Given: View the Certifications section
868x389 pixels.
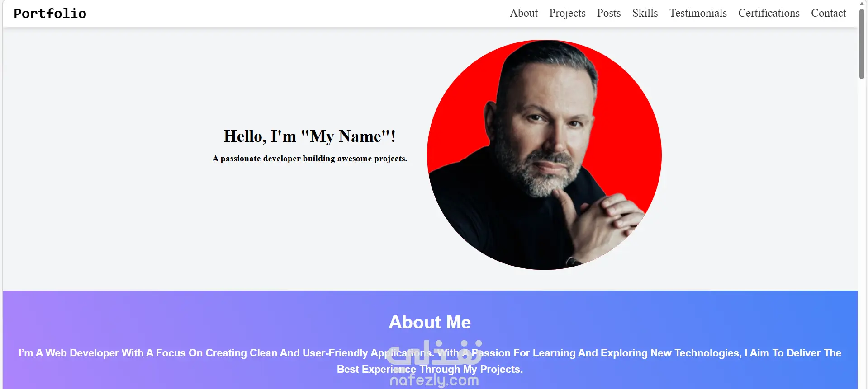Looking at the screenshot, I should [768, 13].
